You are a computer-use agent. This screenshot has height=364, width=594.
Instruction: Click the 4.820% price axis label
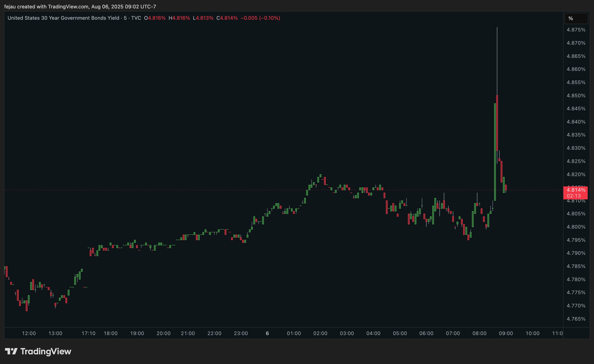click(576, 174)
